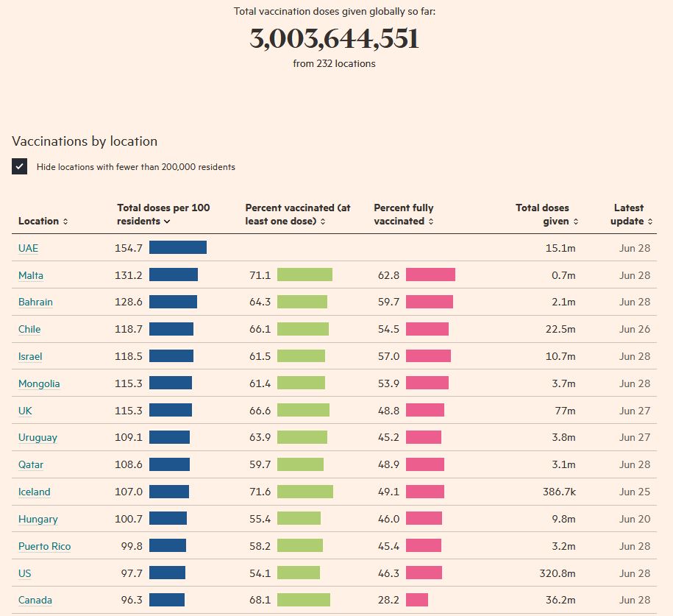Select the UK row link
This screenshot has height=616, width=673.
25,411
